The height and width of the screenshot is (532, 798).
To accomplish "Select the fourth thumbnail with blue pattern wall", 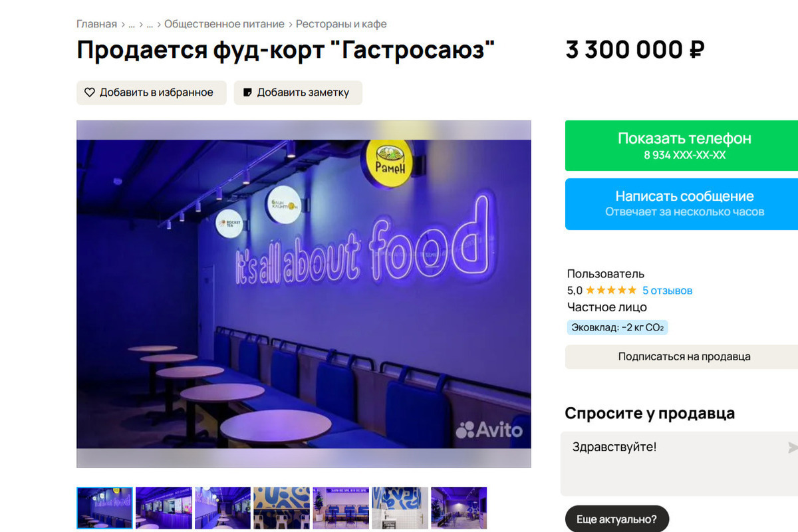I will 282,507.
